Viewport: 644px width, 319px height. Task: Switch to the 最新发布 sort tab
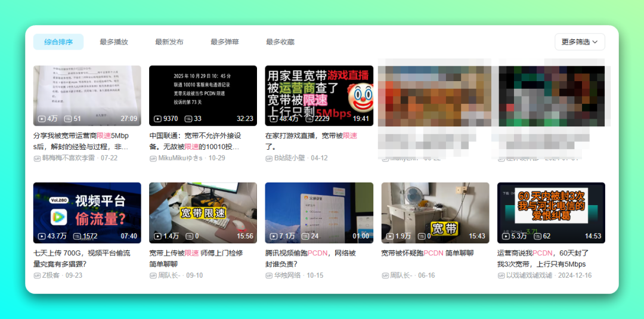169,42
